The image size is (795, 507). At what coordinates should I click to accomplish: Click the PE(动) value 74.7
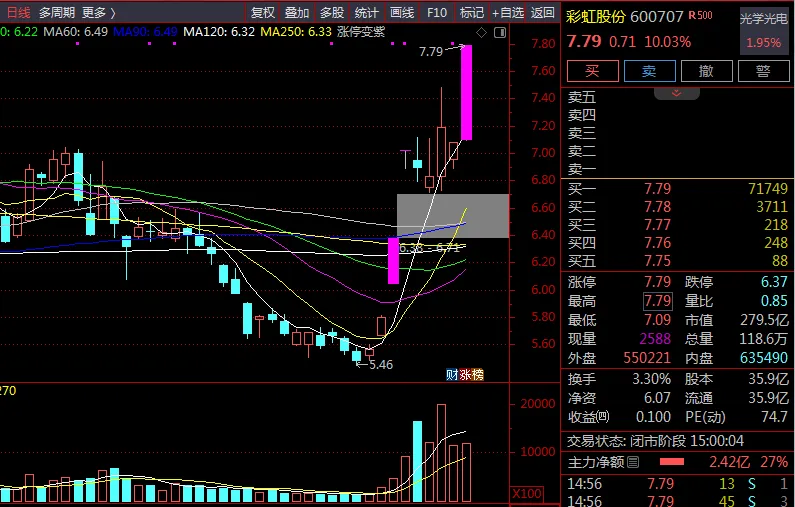coord(774,417)
